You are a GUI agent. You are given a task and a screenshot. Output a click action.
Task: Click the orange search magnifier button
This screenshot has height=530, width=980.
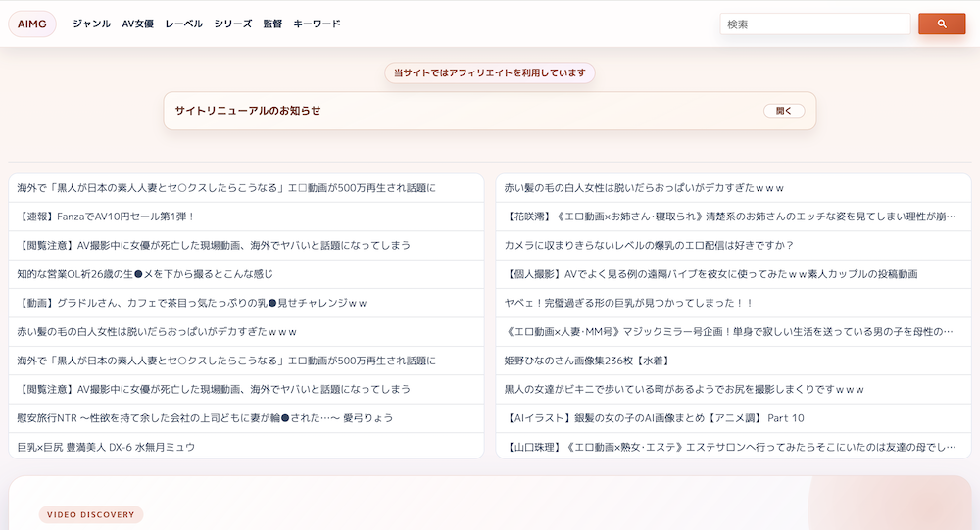(941, 24)
